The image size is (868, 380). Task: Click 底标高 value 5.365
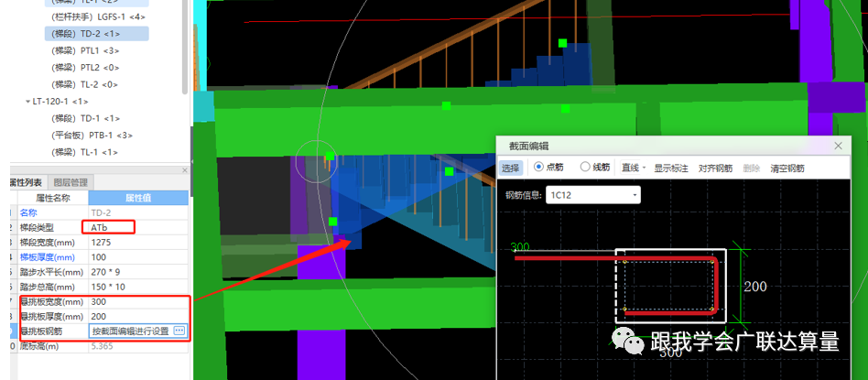click(138, 346)
